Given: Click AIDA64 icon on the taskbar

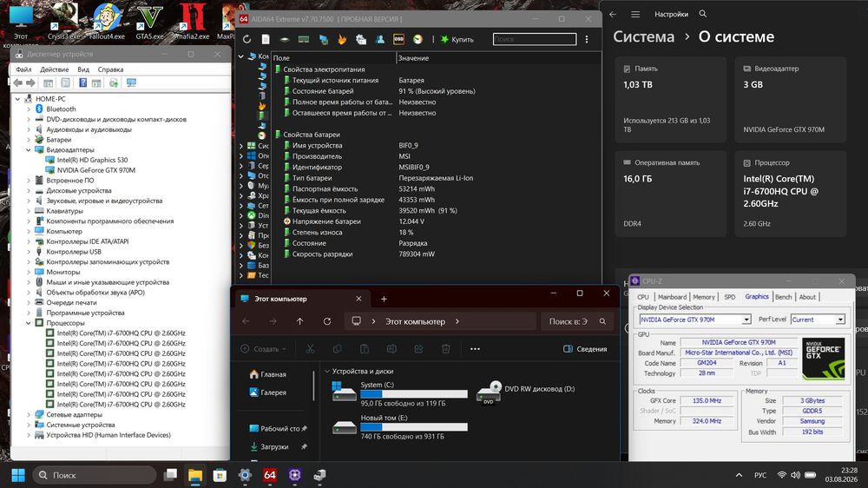Looking at the screenshot, I should point(270,475).
